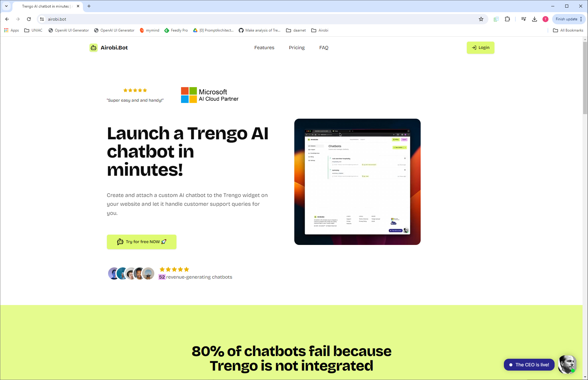The image size is (588, 380).
Task: Click the Microsoft AI Cloud Partner logo
Action: pyautogui.click(x=210, y=95)
